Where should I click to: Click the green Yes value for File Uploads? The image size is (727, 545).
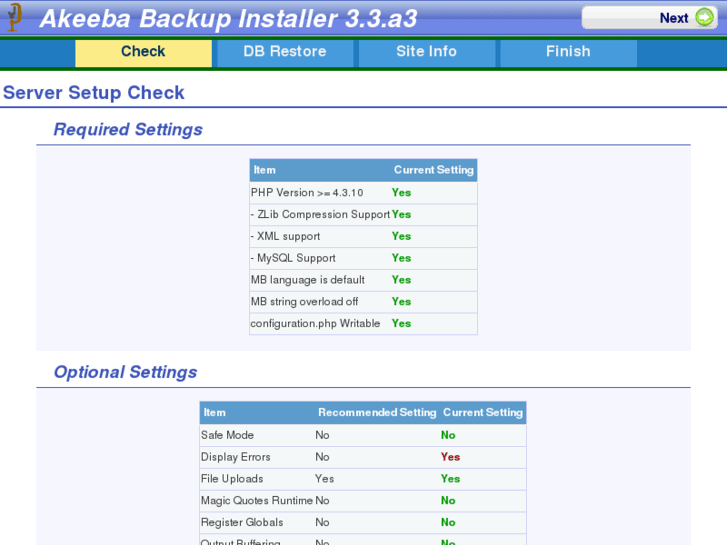click(x=451, y=479)
